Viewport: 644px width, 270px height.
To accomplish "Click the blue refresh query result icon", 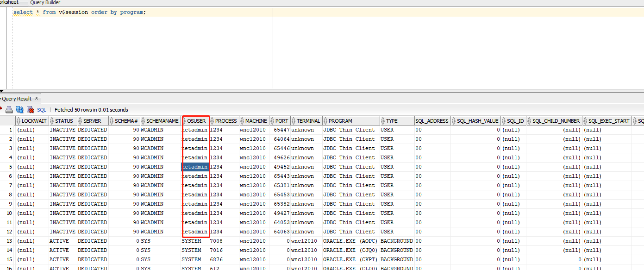I will click(19, 109).
